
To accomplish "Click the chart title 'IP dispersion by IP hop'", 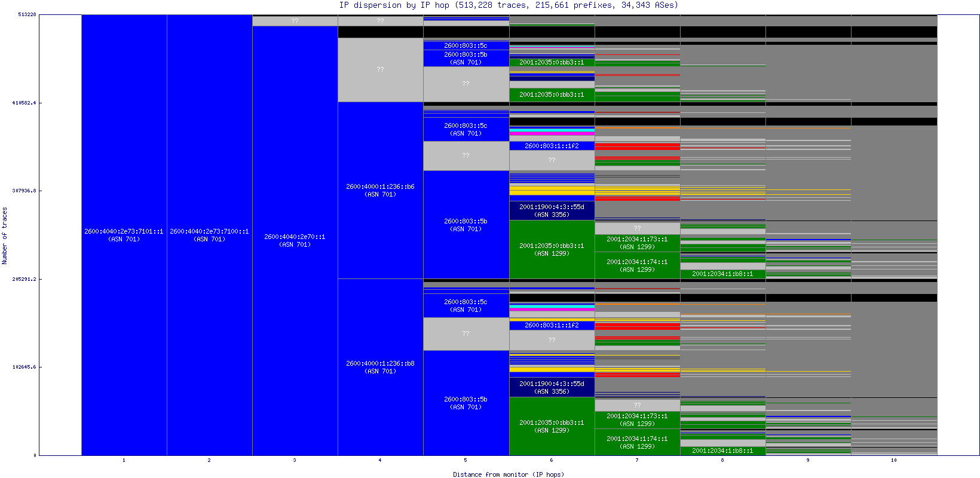I will tap(394, 5).
